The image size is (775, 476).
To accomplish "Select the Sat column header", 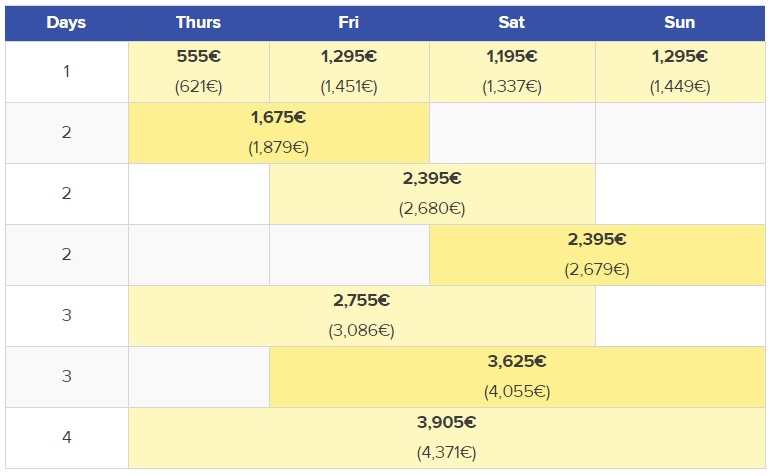I will tap(511, 22).
